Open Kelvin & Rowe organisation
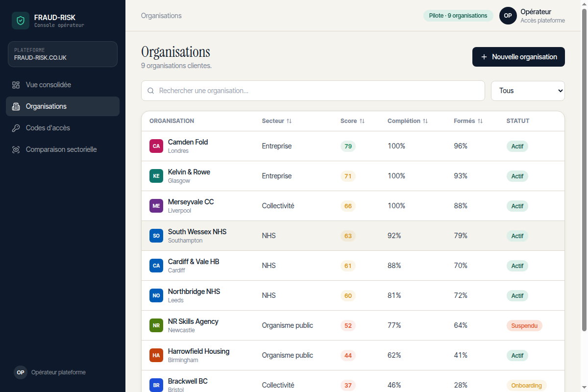 [x=353, y=176]
